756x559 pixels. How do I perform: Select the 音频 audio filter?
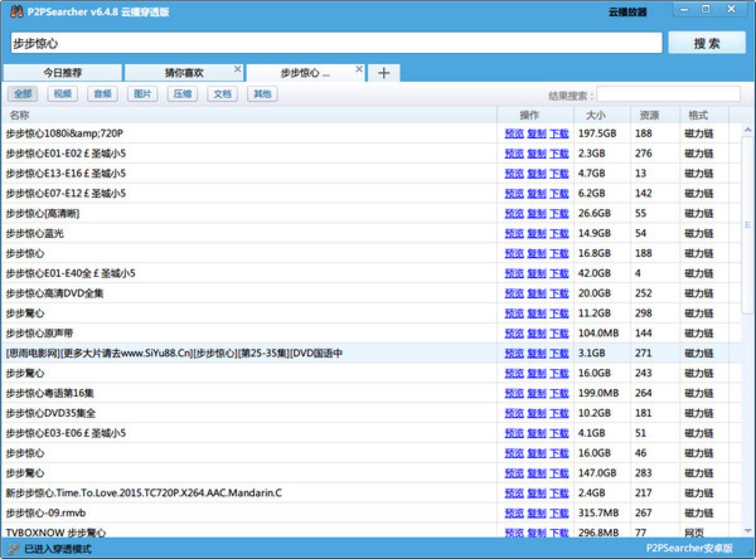[x=101, y=94]
